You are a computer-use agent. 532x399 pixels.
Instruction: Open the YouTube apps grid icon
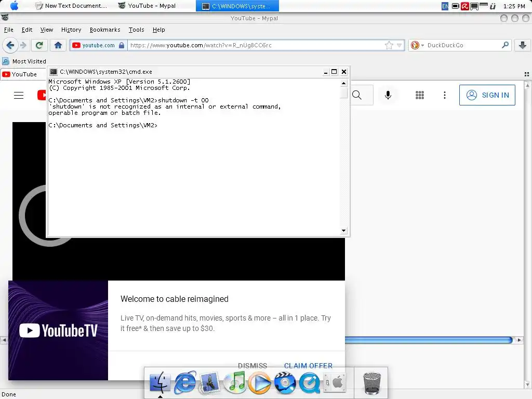pyautogui.click(x=420, y=95)
